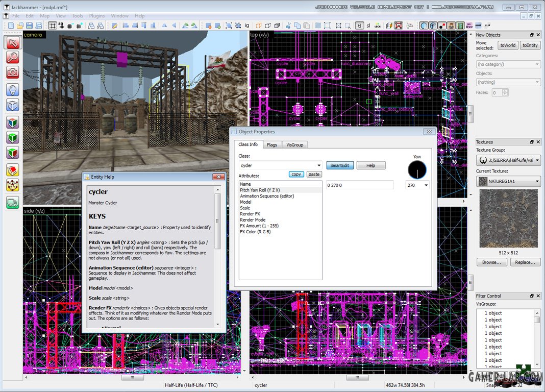Float the New Objects panel

coord(531,35)
